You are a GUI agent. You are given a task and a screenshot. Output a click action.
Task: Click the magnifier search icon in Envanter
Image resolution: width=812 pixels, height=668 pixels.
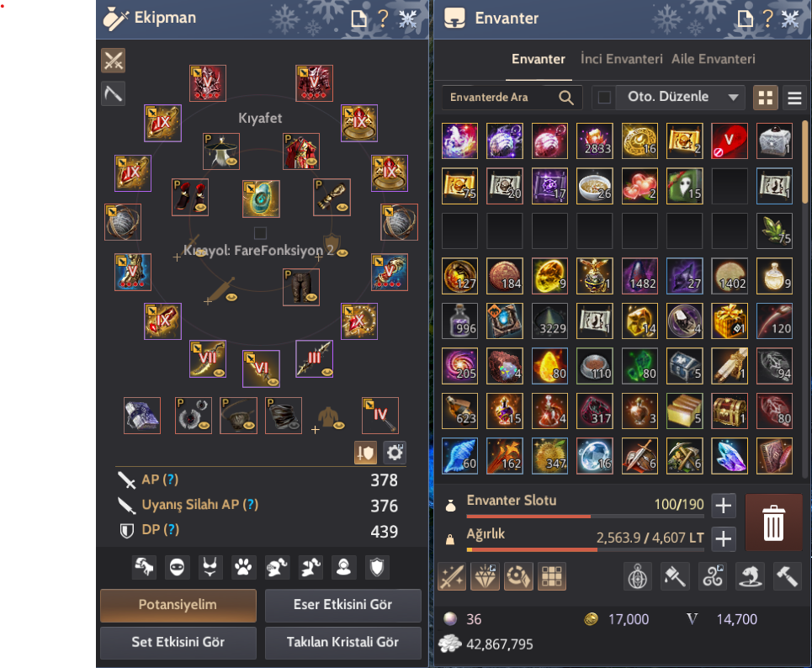pos(566,98)
